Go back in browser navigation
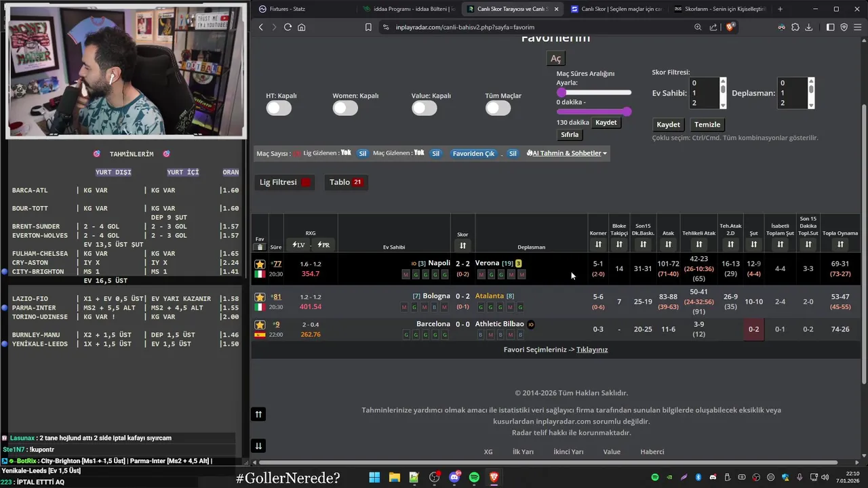 tap(261, 27)
